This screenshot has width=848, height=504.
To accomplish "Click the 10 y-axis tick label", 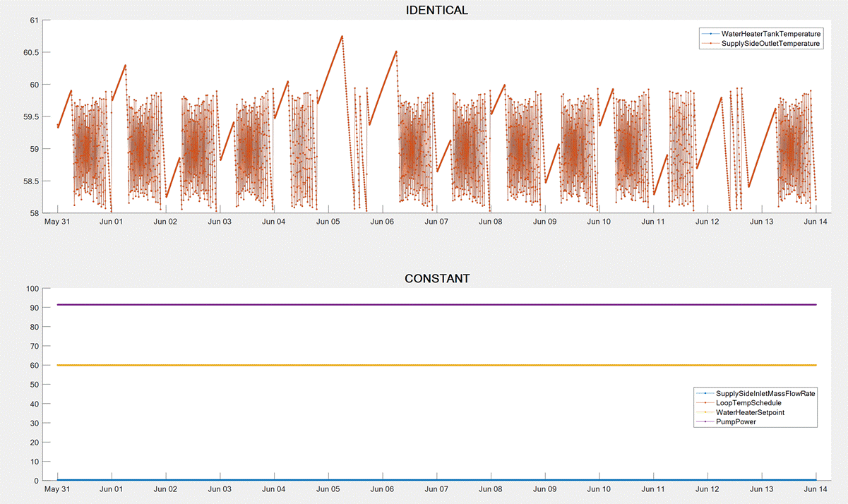I will [35, 462].
